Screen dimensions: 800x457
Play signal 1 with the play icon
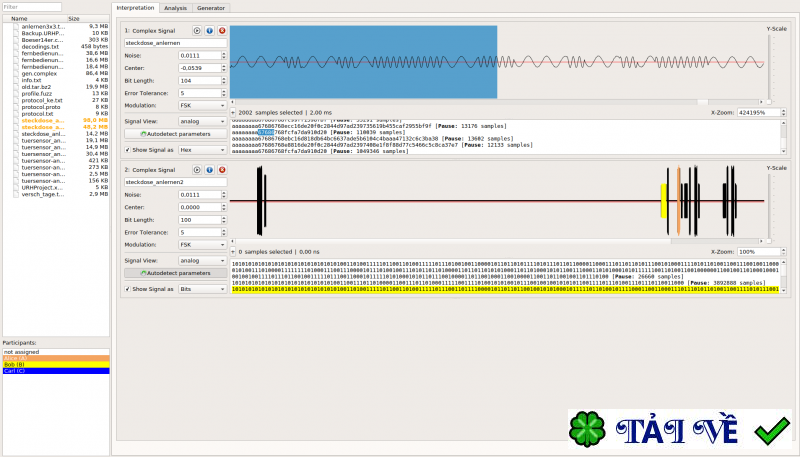198,31
